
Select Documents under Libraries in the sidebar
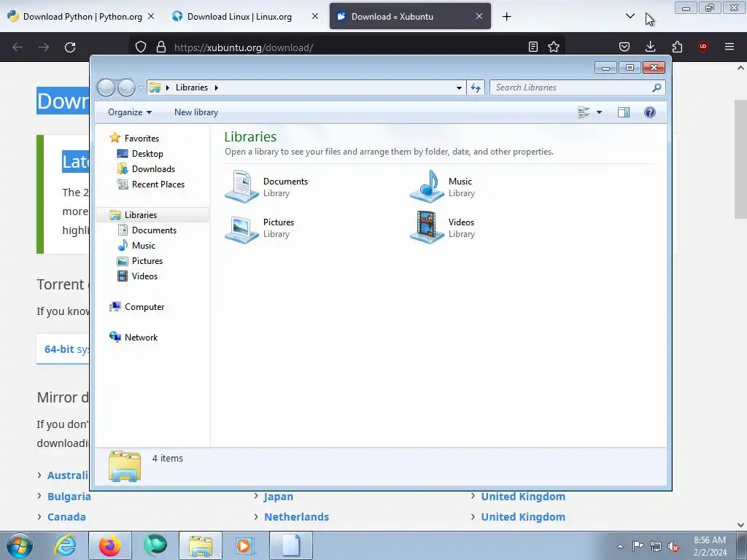point(154,230)
